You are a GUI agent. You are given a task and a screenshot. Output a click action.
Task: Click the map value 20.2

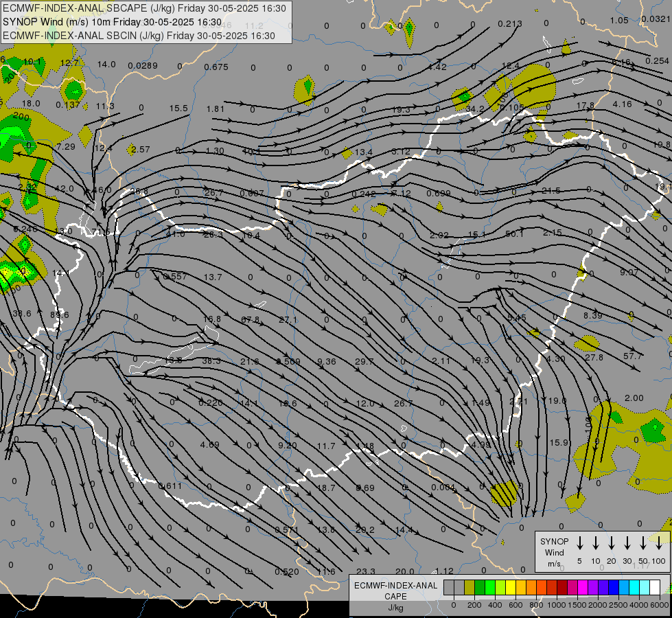(x=365, y=529)
